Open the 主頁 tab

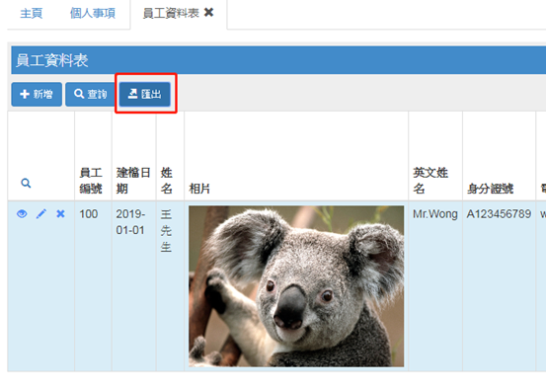pos(32,13)
